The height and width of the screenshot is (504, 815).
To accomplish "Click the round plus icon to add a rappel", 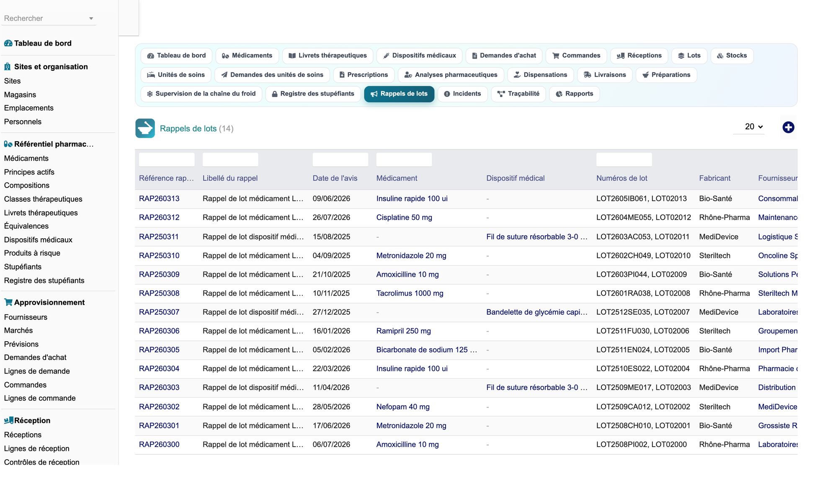I will coord(788,127).
